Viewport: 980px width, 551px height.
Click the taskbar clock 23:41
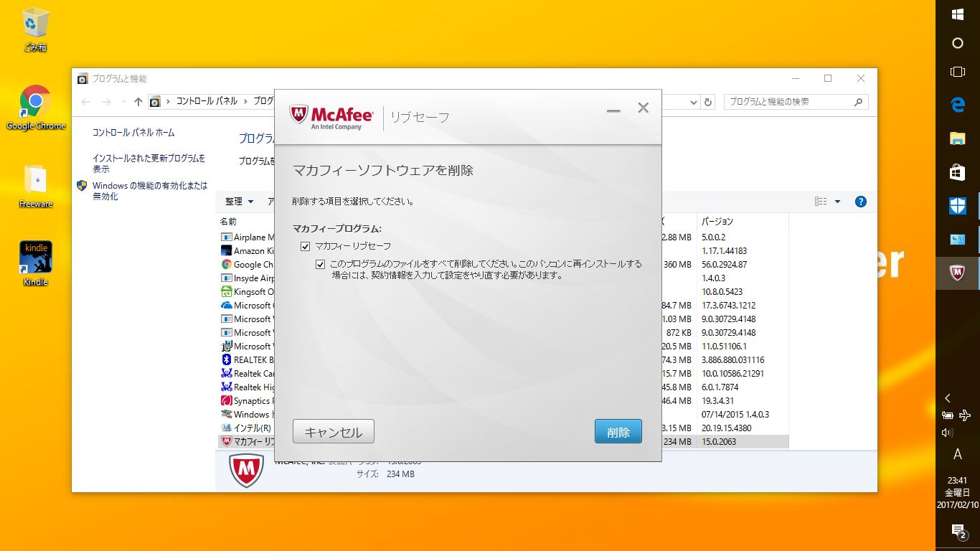957,481
